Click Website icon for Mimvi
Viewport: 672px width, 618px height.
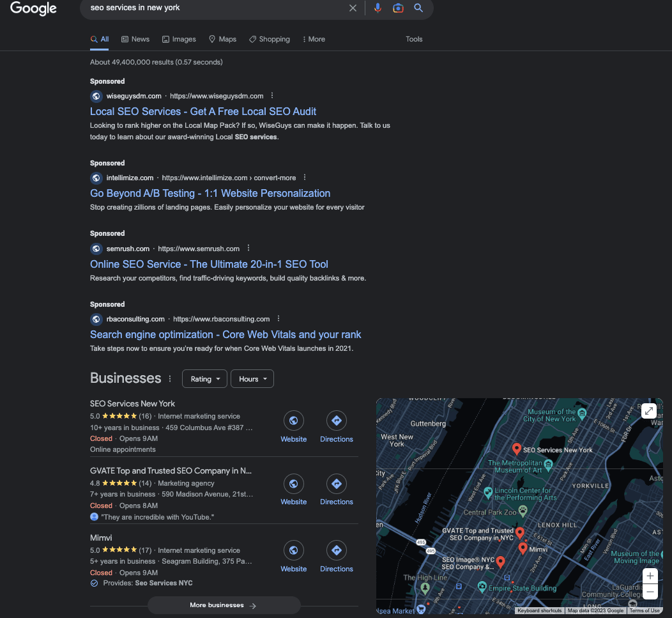tap(294, 550)
